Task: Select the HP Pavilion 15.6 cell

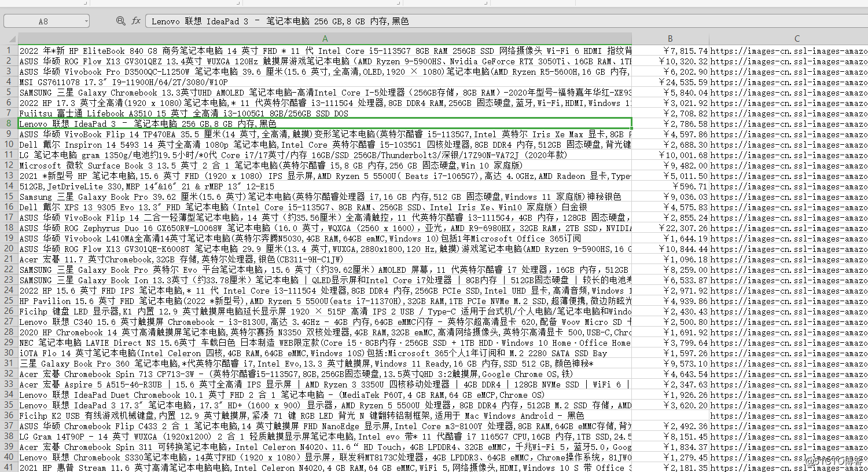Action: (325, 301)
